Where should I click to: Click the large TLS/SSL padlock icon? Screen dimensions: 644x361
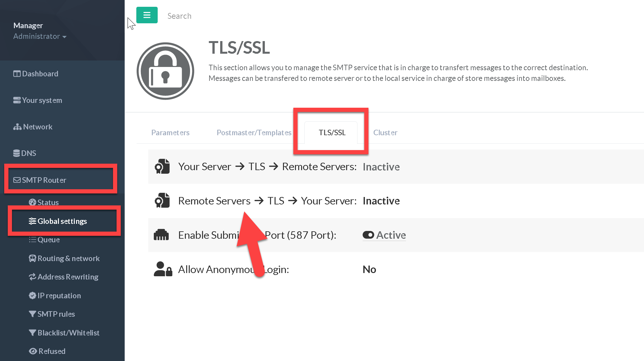[x=165, y=71]
